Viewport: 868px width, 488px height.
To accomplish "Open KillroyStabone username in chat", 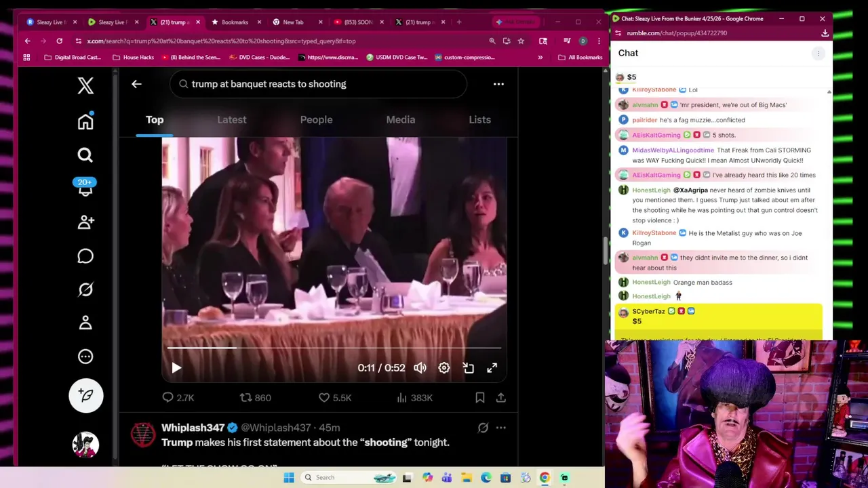I will (654, 233).
